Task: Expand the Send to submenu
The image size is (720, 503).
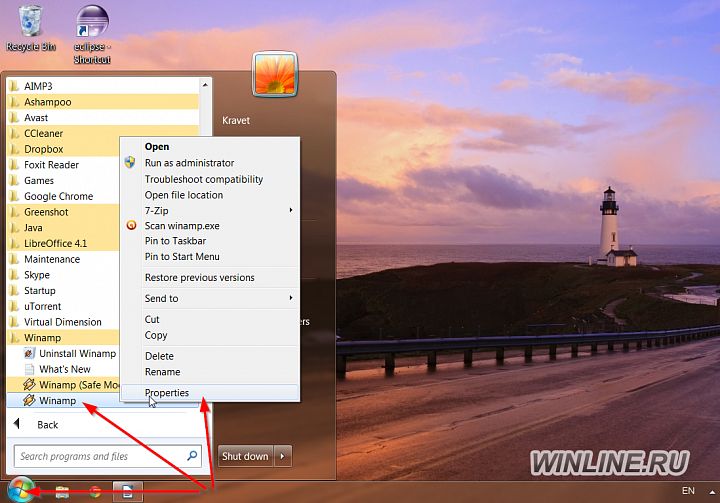Action: (291, 298)
